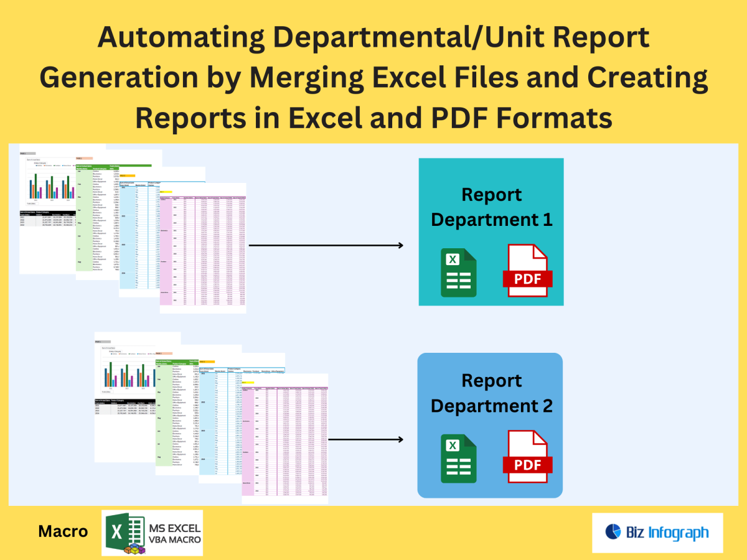Open the PDF icon inside Report Department 2
The width and height of the screenshot is (747, 560).
tap(527, 456)
